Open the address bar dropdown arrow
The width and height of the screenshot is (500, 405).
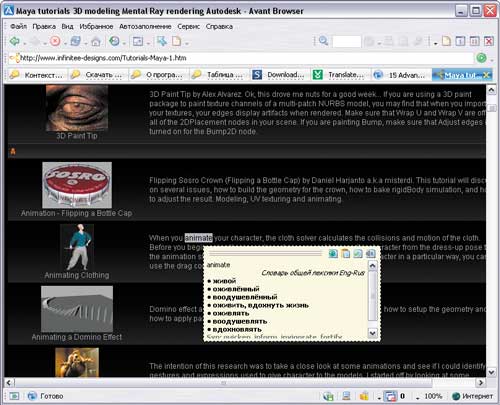[492, 60]
